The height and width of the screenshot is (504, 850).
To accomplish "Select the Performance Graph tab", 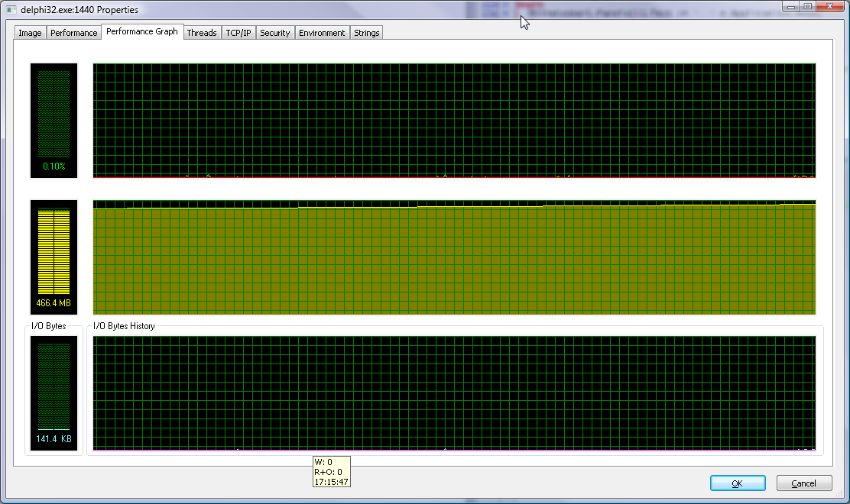I will 142,32.
